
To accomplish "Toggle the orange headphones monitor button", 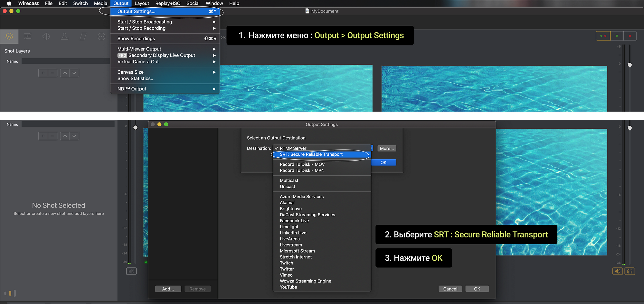I will (x=630, y=271).
